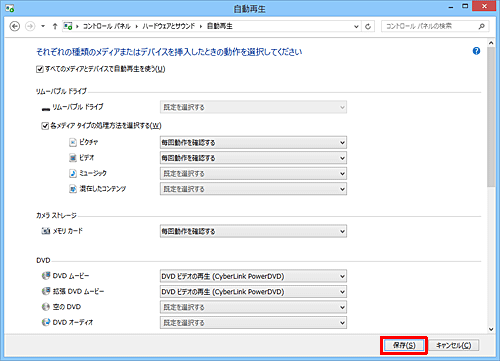500x361 pixels.
Task: Focus the control panel search box
Action: [x=435, y=26]
